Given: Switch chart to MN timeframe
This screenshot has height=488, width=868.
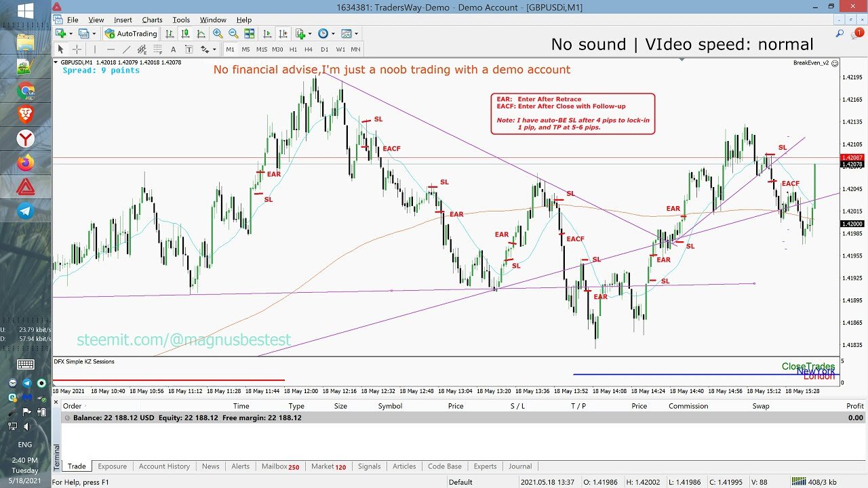Looking at the screenshot, I should (x=355, y=49).
